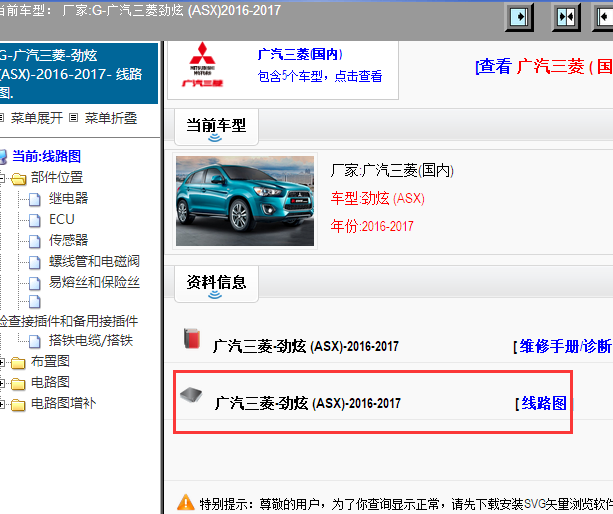Open the 线路图 link
The image size is (613, 514).
pos(544,403)
